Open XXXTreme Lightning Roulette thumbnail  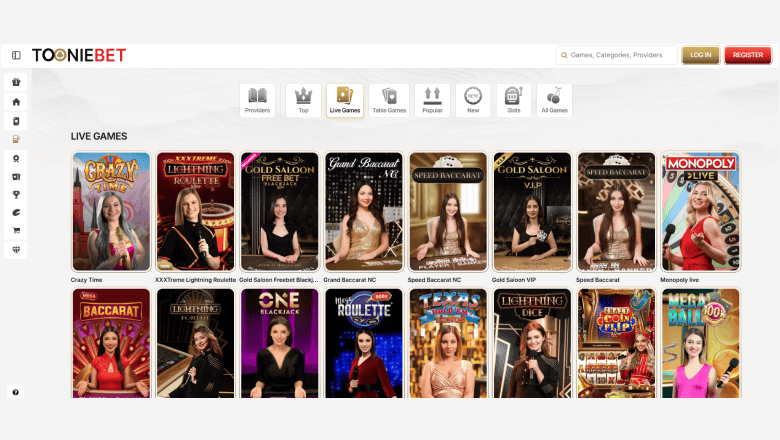click(x=195, y=212)
